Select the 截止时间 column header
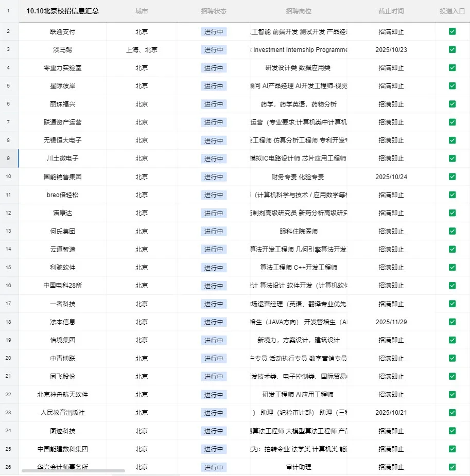 [x=391, y=11]
